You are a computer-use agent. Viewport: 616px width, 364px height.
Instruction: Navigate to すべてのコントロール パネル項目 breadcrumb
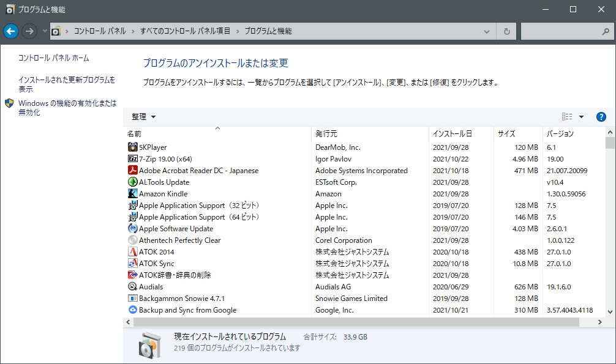coord(185,31)
